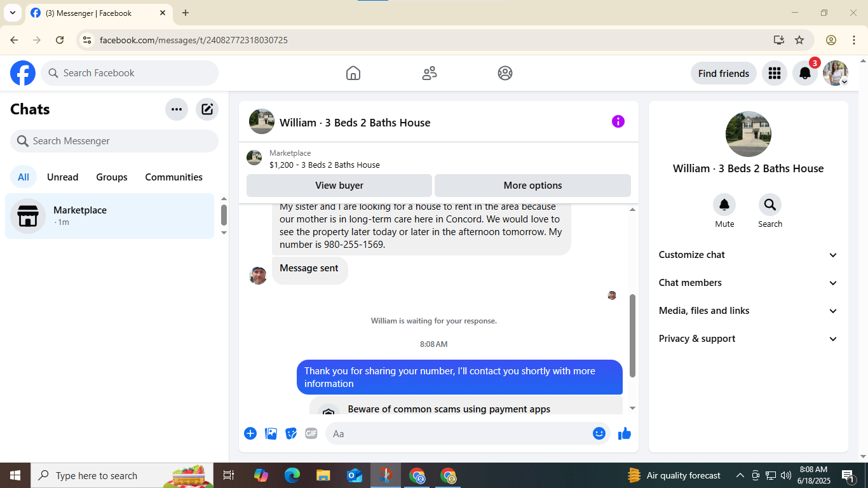Open the Marketplace conversation row
The image size is (868, 488).
pos(110,216)
